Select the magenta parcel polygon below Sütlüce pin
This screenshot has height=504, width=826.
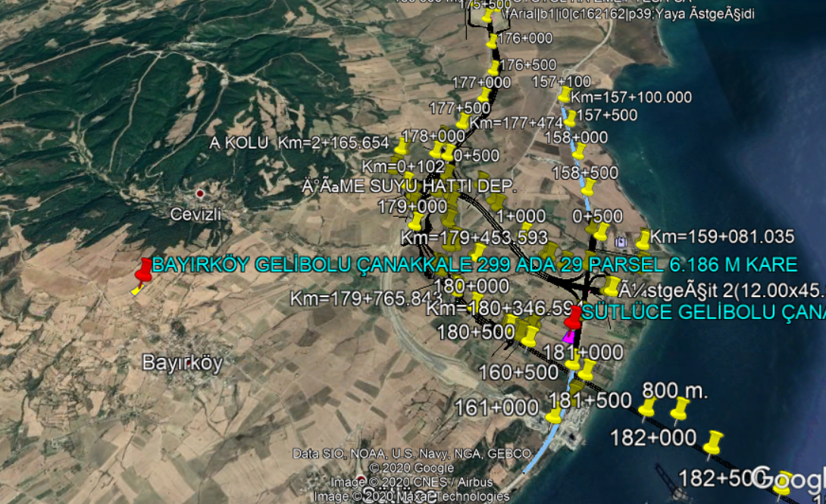[x=568, y=337]
